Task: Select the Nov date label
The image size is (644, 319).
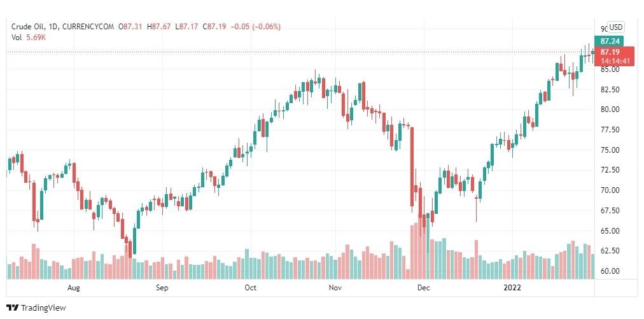Action: pyautogui.click(x=335, y=288)
